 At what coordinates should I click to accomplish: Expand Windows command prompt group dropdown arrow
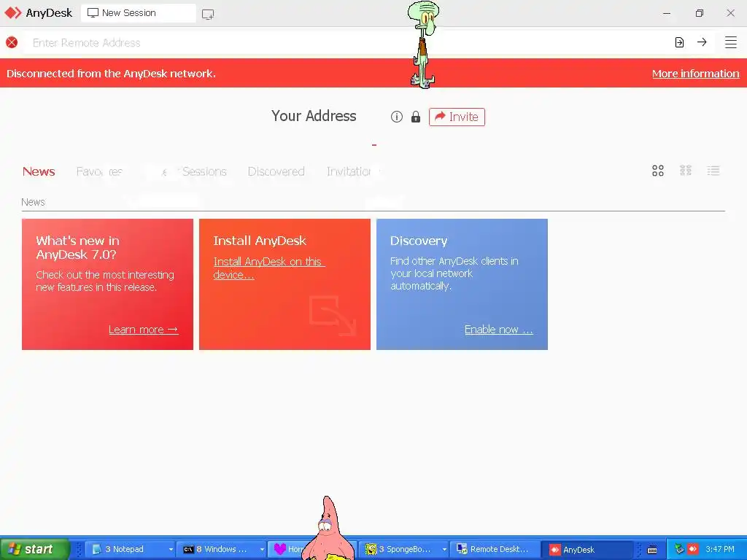tap(262, 550)
